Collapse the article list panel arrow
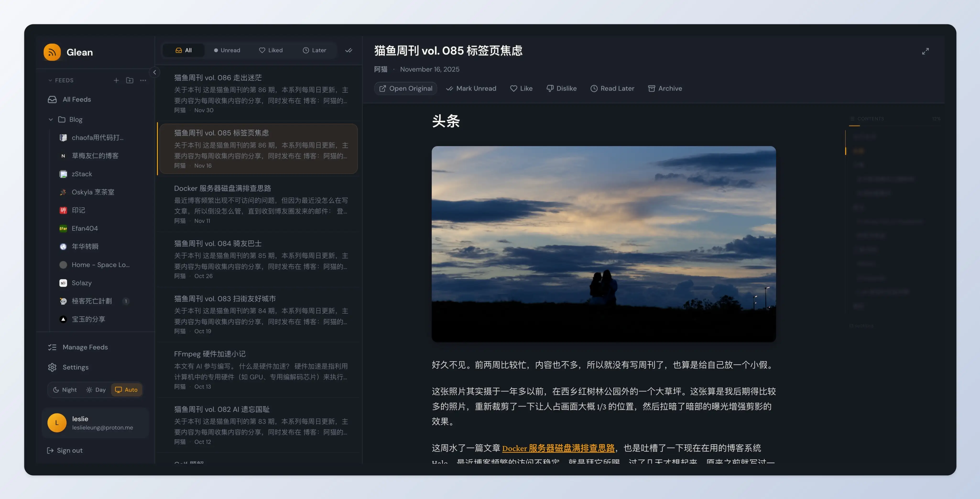 [154, 72]
